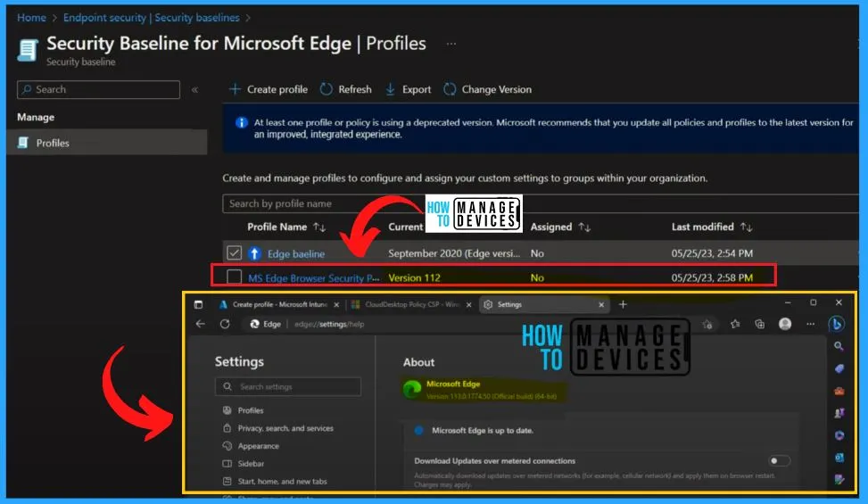This screenshot has height=504, width=868.
Task: Click the Edge sidebar Search icon
Action: coord(839,346)
